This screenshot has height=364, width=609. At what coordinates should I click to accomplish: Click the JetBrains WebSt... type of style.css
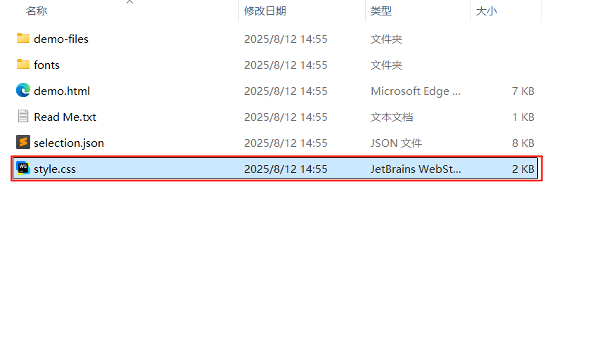(x=416, y=169)
